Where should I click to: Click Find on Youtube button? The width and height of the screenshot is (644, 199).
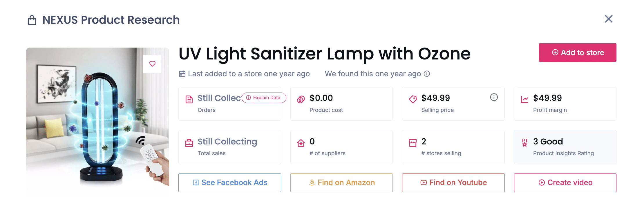(x=453, y=182)
